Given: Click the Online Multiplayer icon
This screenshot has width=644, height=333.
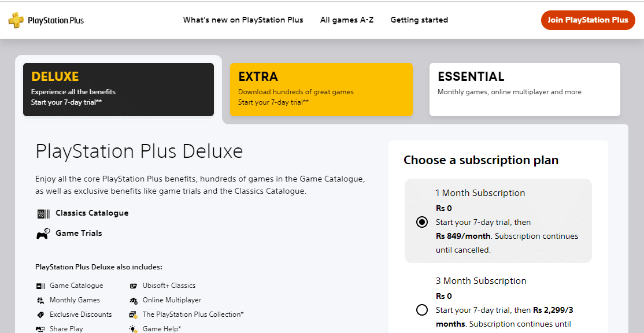Looking at the screenshot, I should (133, 299).
